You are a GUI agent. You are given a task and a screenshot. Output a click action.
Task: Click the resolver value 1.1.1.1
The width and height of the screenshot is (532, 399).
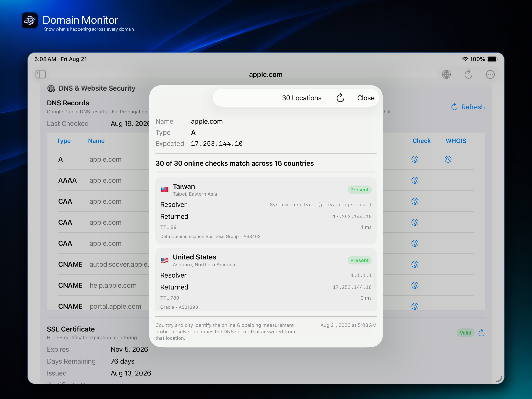click(x=361, y=275)
